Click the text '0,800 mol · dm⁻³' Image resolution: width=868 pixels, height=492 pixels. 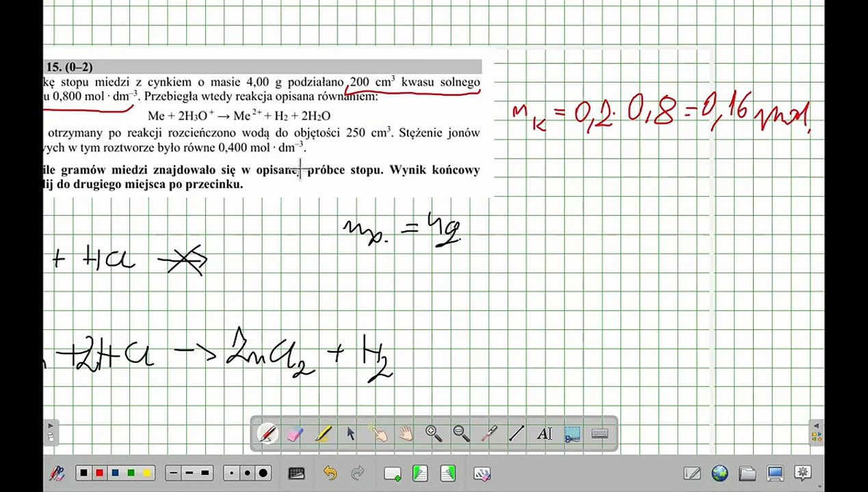click(x=95, y=96)
